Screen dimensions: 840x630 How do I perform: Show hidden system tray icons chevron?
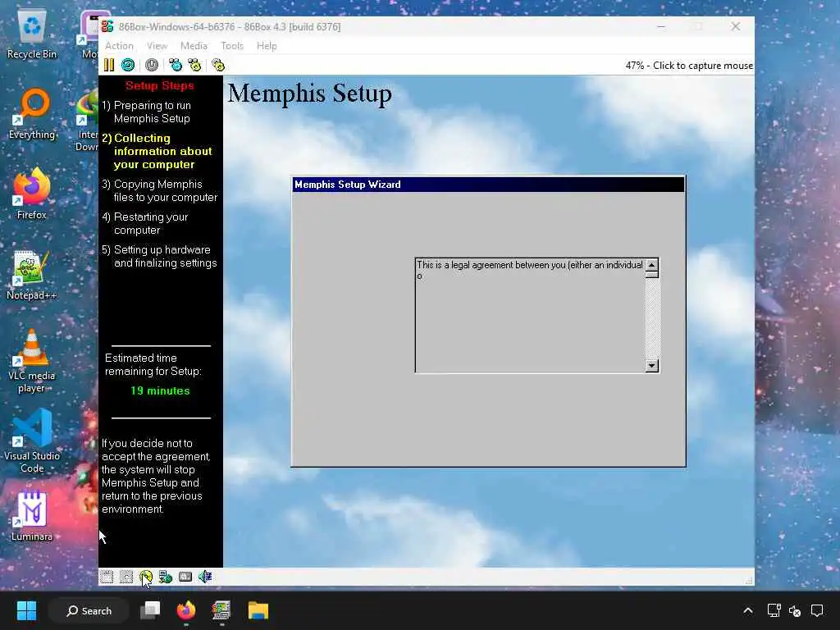click(748, 610)
